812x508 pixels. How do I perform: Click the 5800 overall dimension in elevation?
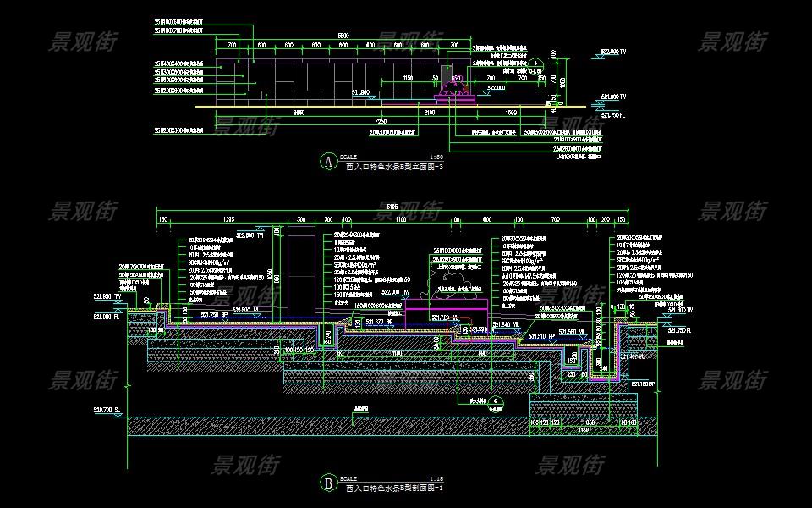(343, 35)
